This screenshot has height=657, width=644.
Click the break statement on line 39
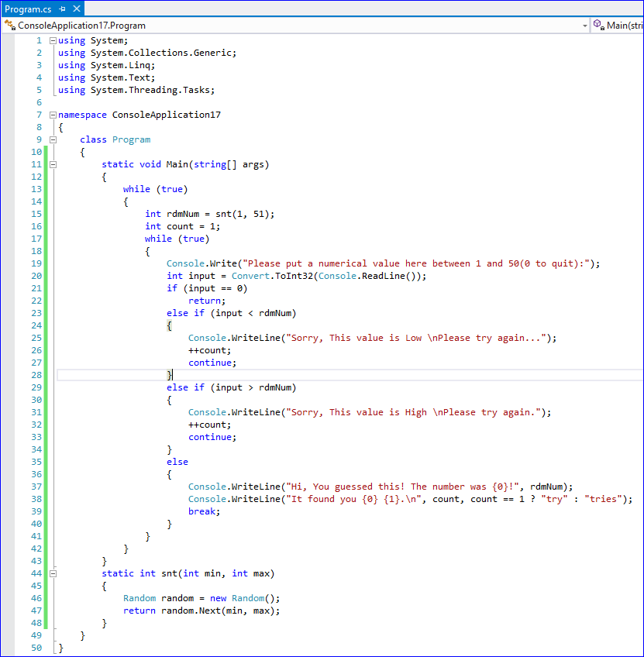click(204, 511)
